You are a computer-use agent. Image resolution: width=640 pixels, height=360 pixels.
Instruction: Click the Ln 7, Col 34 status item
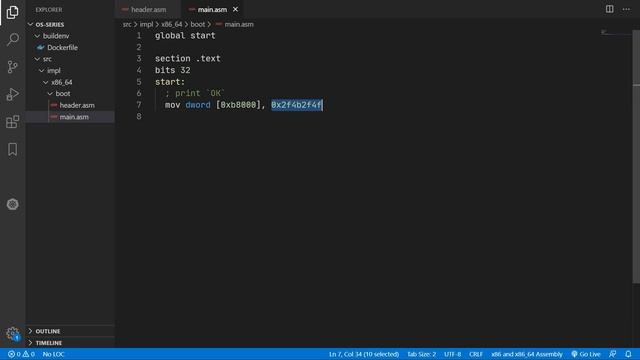click(x=364, y=354)
